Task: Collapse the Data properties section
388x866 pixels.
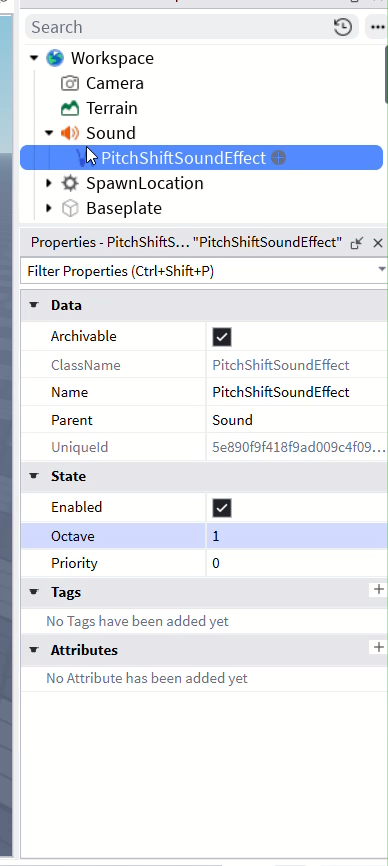Action: [x=34, y=305]
